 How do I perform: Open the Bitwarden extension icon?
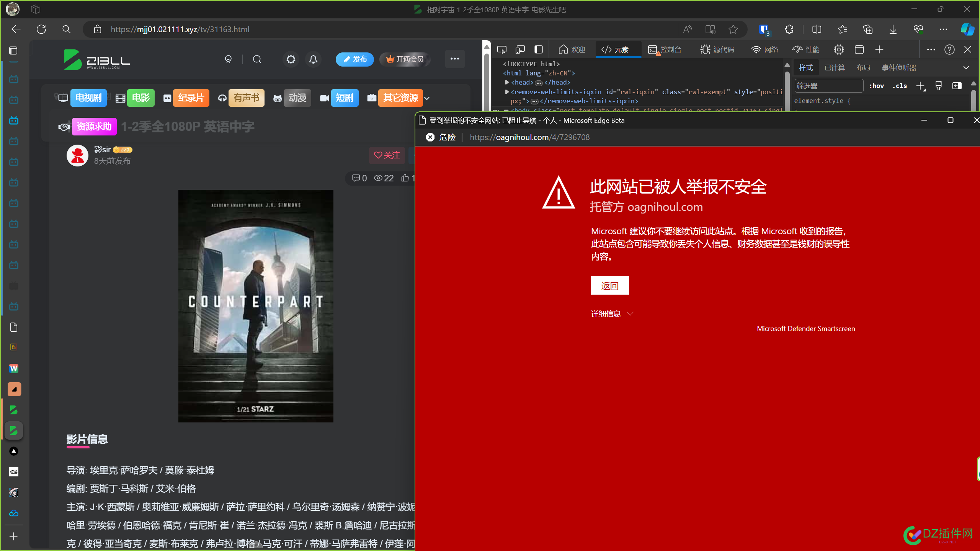[x=764, y=29]
